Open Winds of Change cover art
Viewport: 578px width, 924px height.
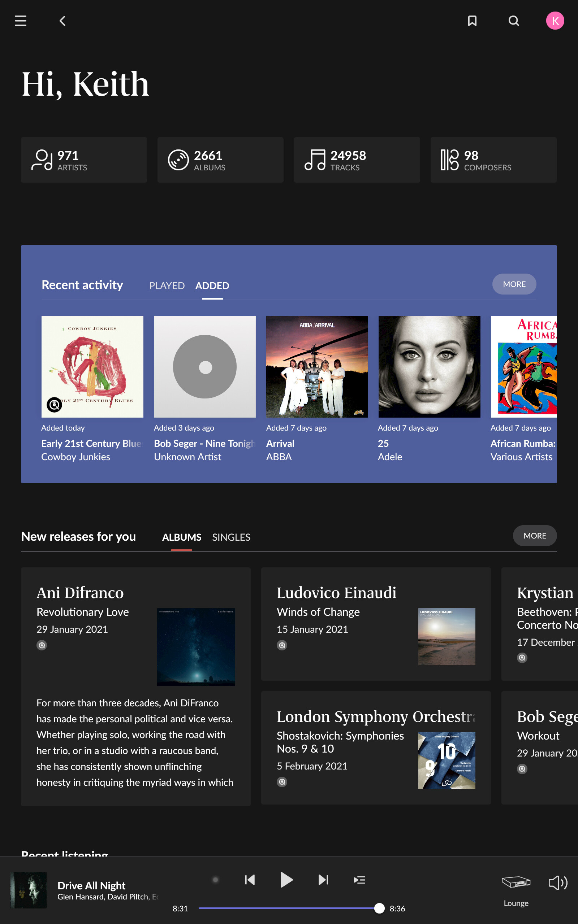[447, 636]
